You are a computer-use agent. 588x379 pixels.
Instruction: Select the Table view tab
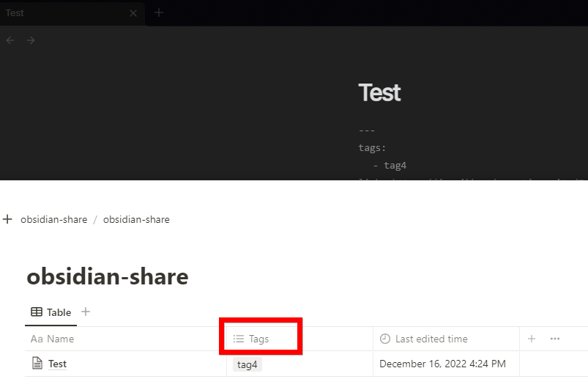(x=51, y=312)
